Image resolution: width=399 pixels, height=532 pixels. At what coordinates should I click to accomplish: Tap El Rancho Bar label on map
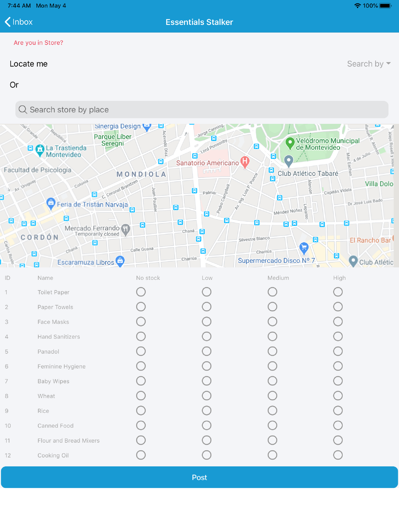coord(370,240)
